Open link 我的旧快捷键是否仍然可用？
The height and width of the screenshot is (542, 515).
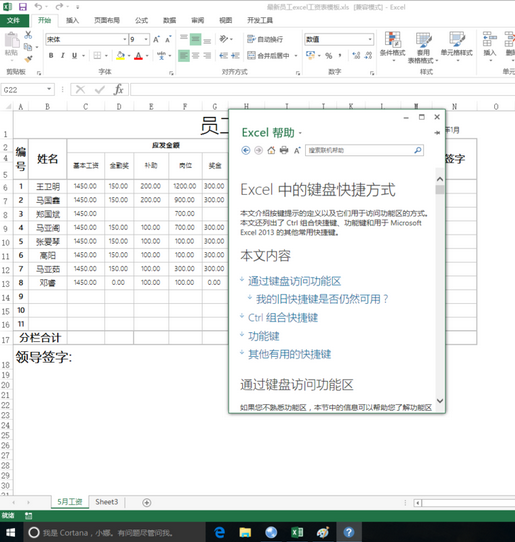coord(322,299)
